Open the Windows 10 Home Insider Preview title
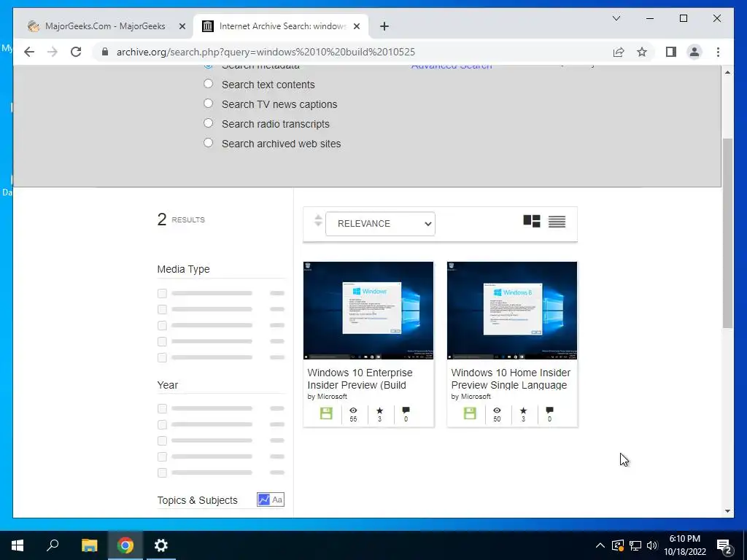The image size is (747, 560). point(511,378)
